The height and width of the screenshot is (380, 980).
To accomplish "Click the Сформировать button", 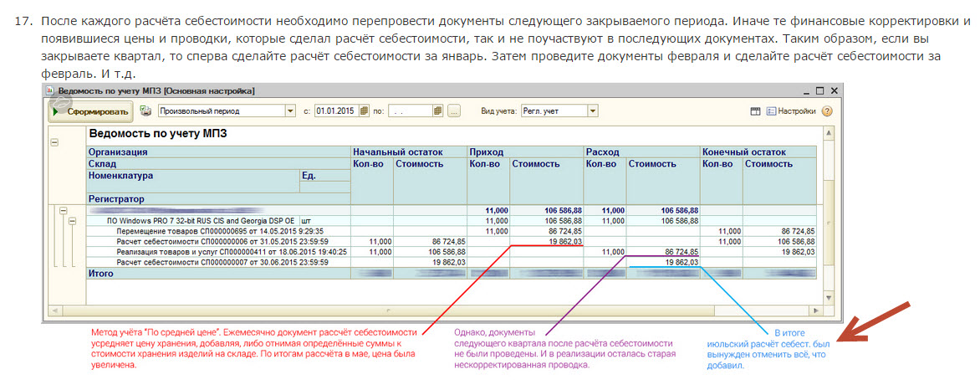I will pos(90,112).
